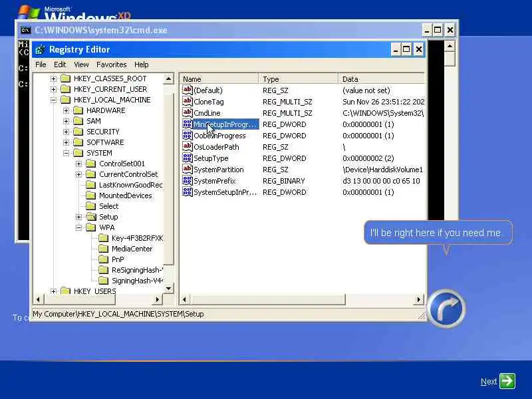The image size is (532, 399).
Task: Click the Registry Editor title bar icon
Action: tap(40, 49)
